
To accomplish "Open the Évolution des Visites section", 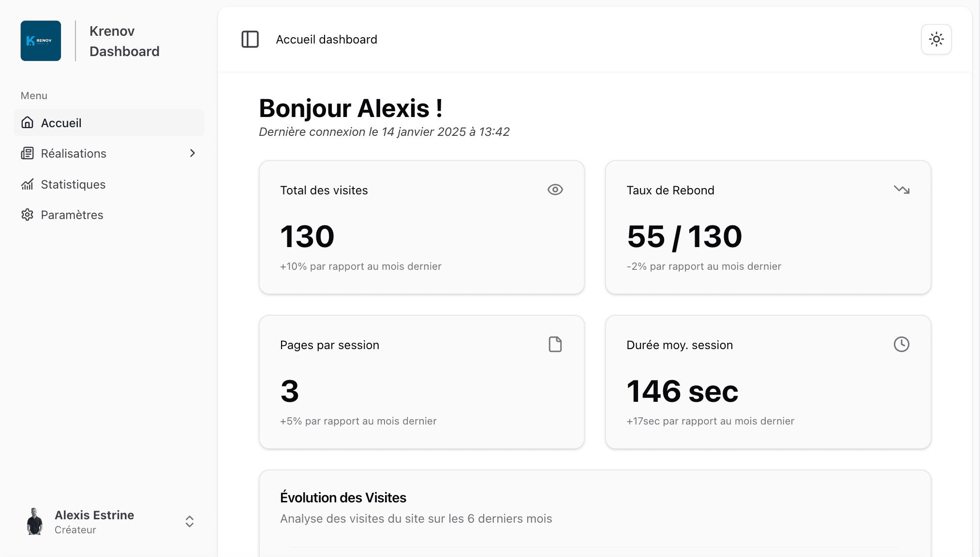I will pyautogui.click(x=343, y=498).
